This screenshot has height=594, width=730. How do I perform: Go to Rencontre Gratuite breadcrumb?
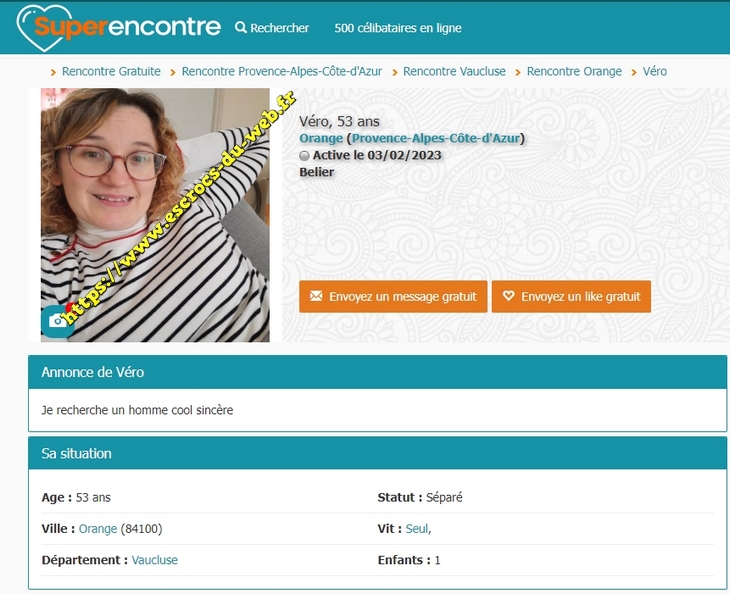111,71
